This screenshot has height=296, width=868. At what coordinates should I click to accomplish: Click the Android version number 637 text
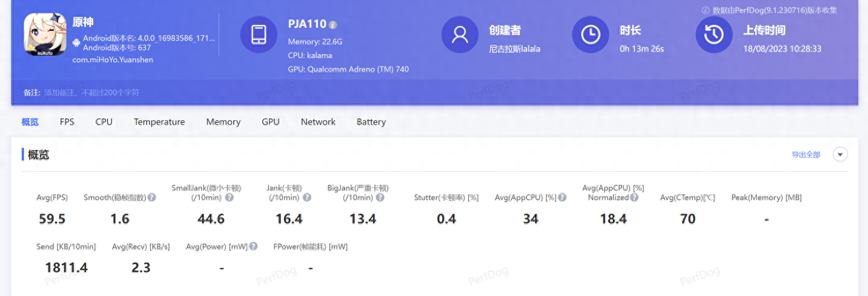117,47
